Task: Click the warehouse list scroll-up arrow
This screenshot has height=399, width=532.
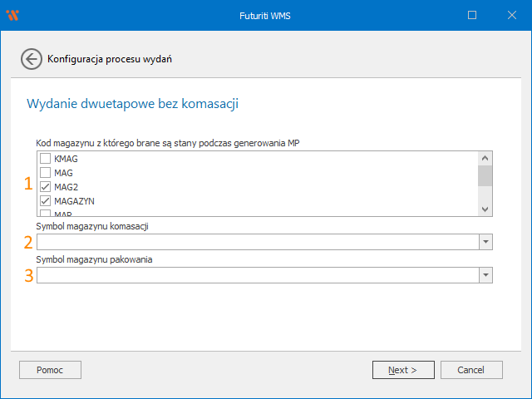Action: click(485, 158)
